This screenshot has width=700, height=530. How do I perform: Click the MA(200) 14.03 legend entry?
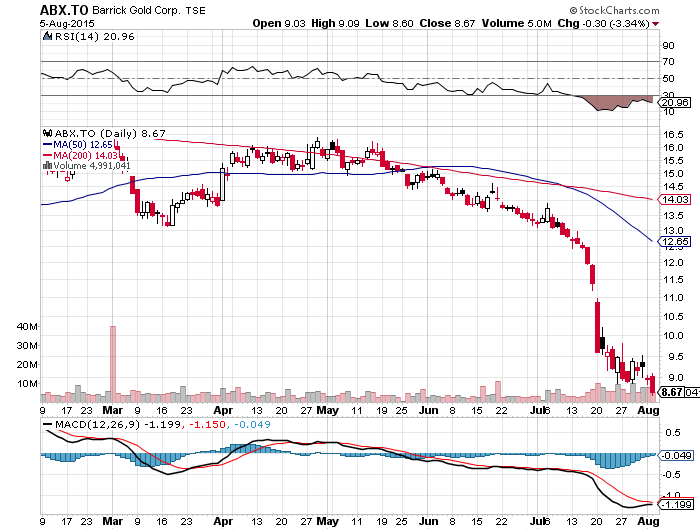point(80,155)
